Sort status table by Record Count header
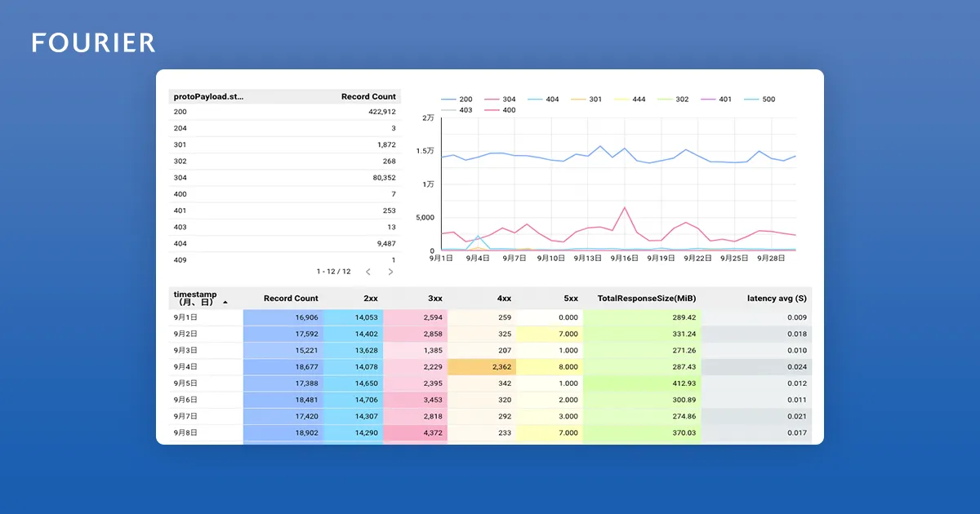The height and width of the screenshot is (514, 980). coord(368,96)
